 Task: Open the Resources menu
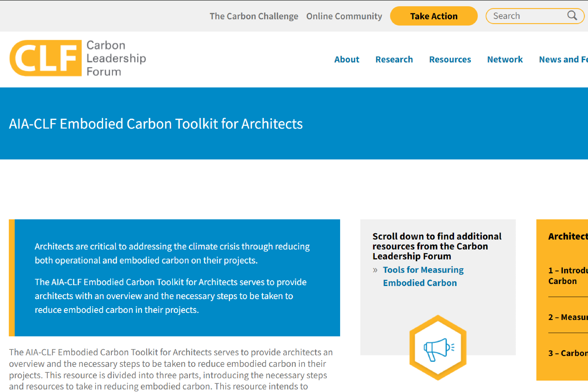pos(450,60)
